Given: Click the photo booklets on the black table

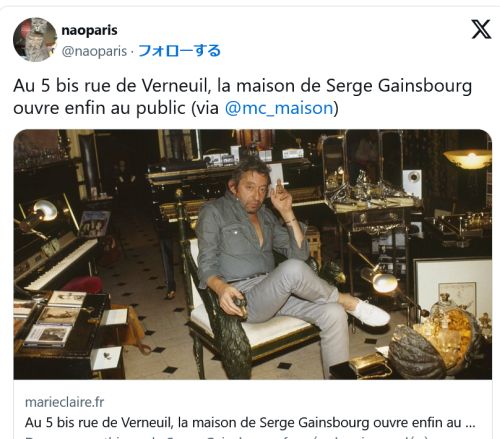Looking at the screenshot, I should (x=55, y=318).
